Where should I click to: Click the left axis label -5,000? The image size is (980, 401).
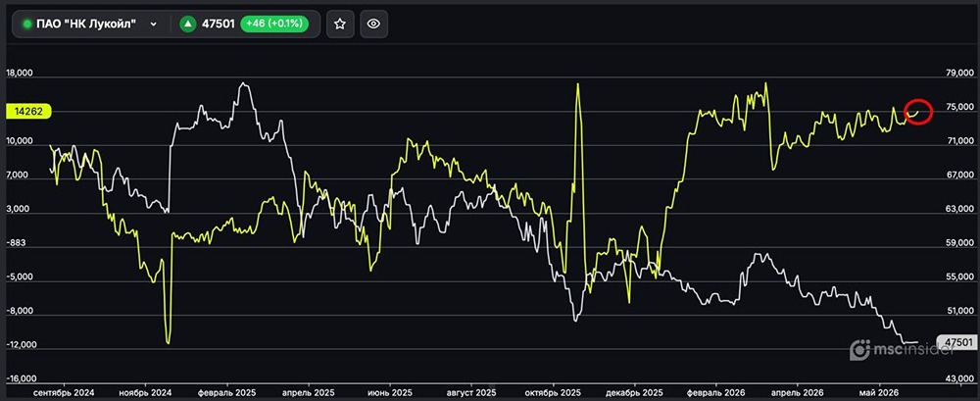pyautogui.click(x=20, y=277)
